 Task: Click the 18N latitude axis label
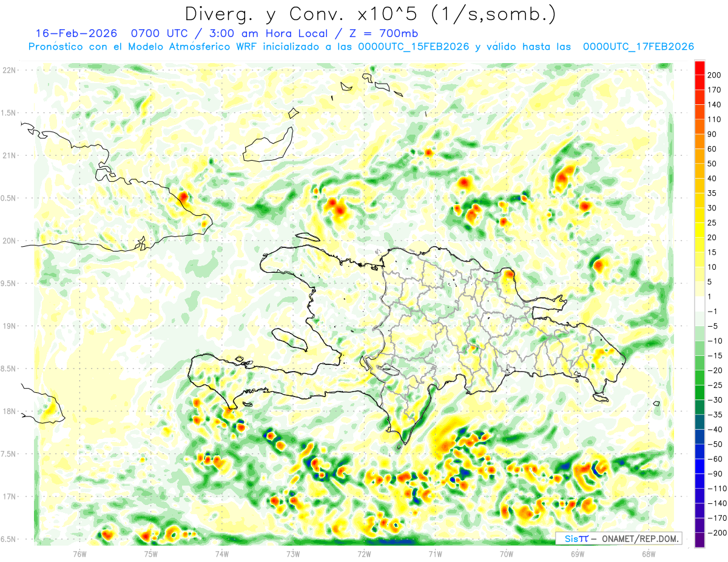(10, 411)
